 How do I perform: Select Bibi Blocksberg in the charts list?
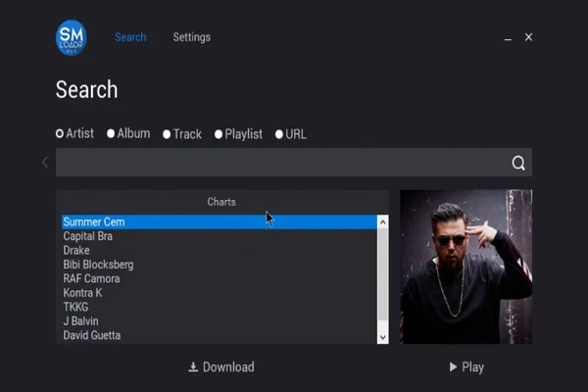click(220, 265)
